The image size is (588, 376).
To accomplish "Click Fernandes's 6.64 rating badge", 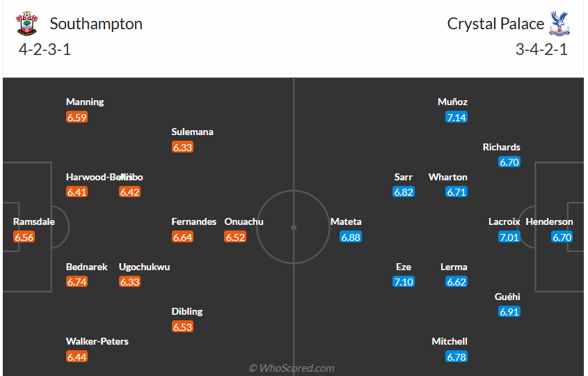I will click(182, 237).
